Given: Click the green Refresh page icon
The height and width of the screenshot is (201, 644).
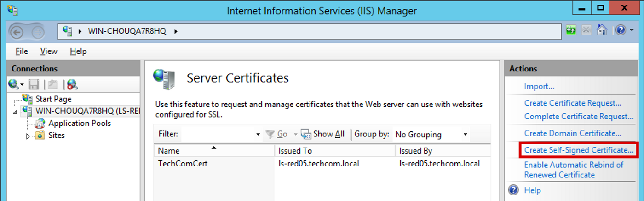Looking at the screenshot, I should [571, 30].
